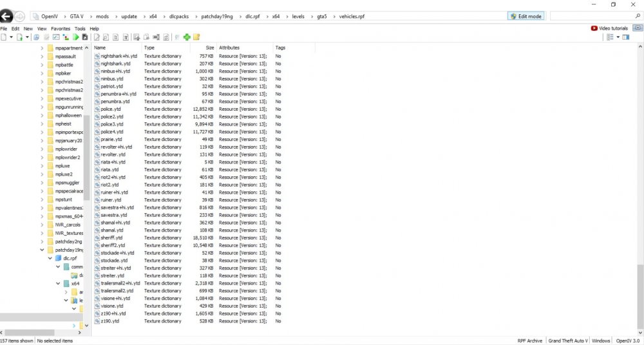Viewport: 644px width, 345px height.
Task: Click the blank new-file toolbar icon
Action: [x=4, y=37]
